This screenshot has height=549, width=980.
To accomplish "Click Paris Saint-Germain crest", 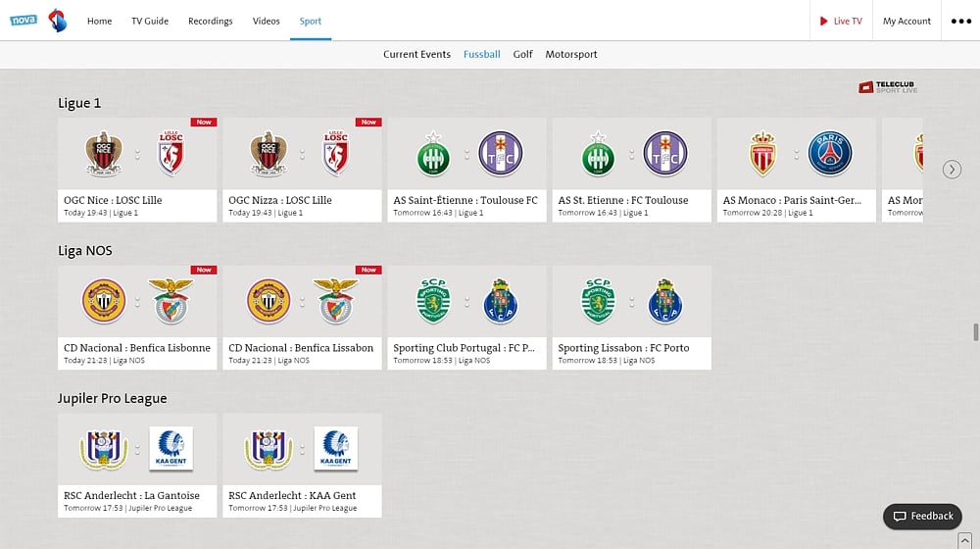I will click(x=829, y=153).
